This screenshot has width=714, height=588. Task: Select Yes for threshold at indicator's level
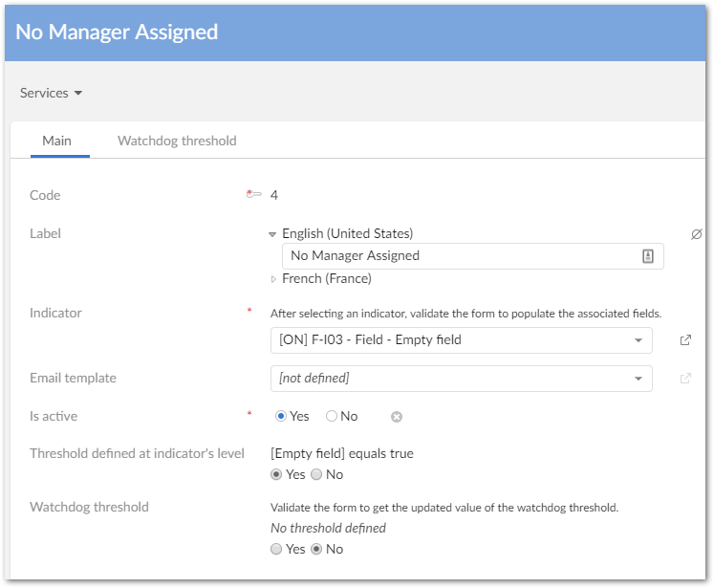point(276,474)
